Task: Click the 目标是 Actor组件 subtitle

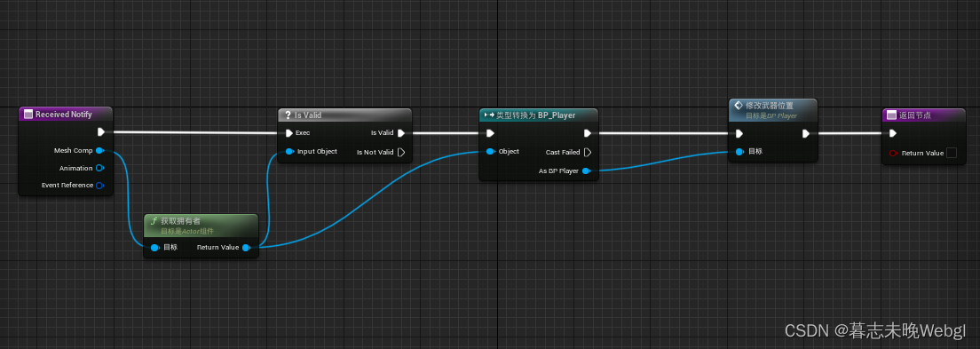Action: click(187, 232)
